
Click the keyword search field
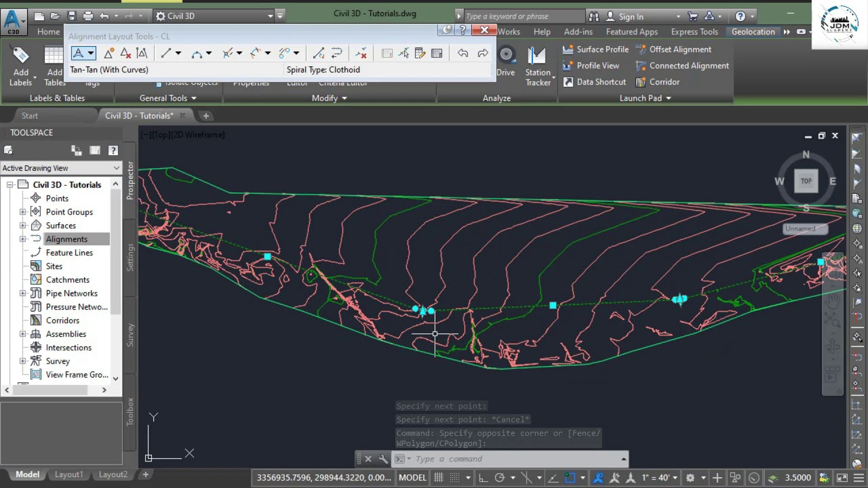pos(524,16)
